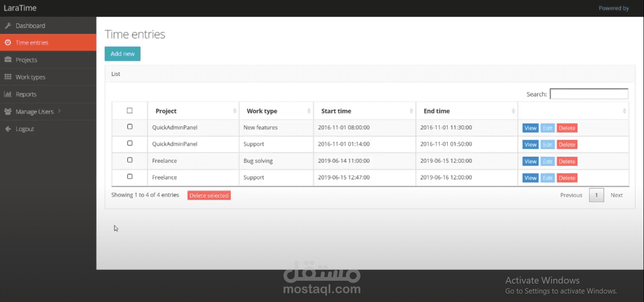Check the QuickAdminPanel Support row checkbox

(130, 143)
